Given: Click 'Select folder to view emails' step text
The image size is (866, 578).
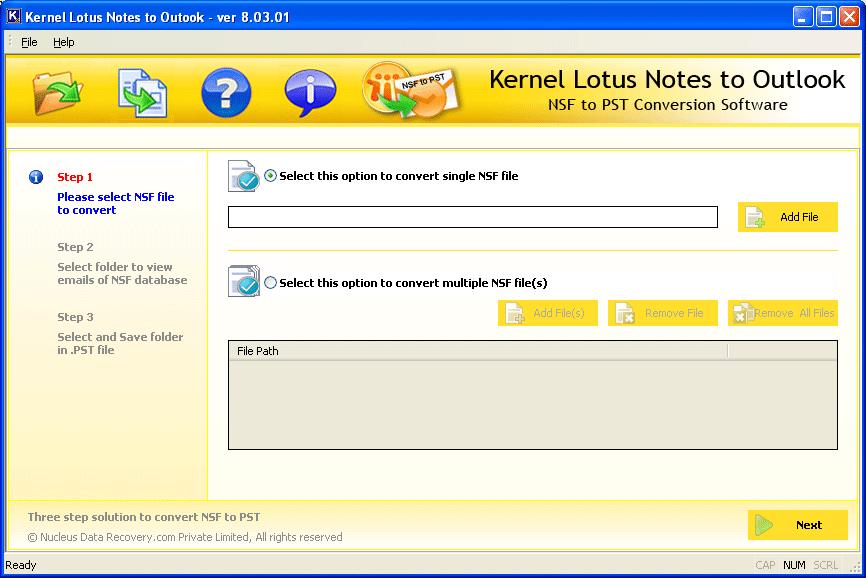Looking at the screenshot, I should point(122,273).
